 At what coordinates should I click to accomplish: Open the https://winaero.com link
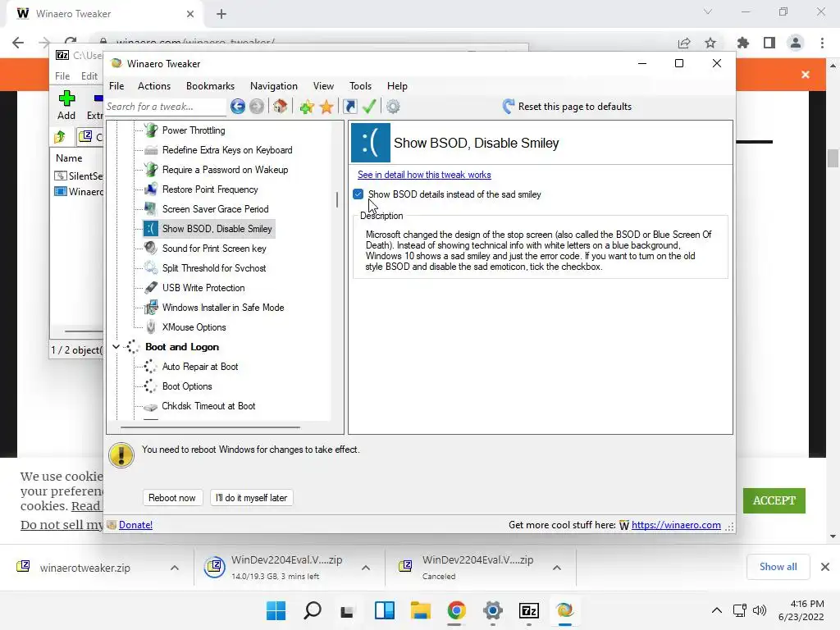[676, 525]
